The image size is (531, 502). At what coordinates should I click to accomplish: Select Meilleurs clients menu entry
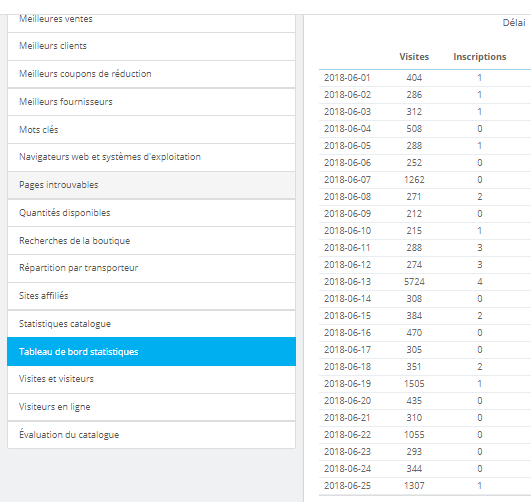(151, 46)
